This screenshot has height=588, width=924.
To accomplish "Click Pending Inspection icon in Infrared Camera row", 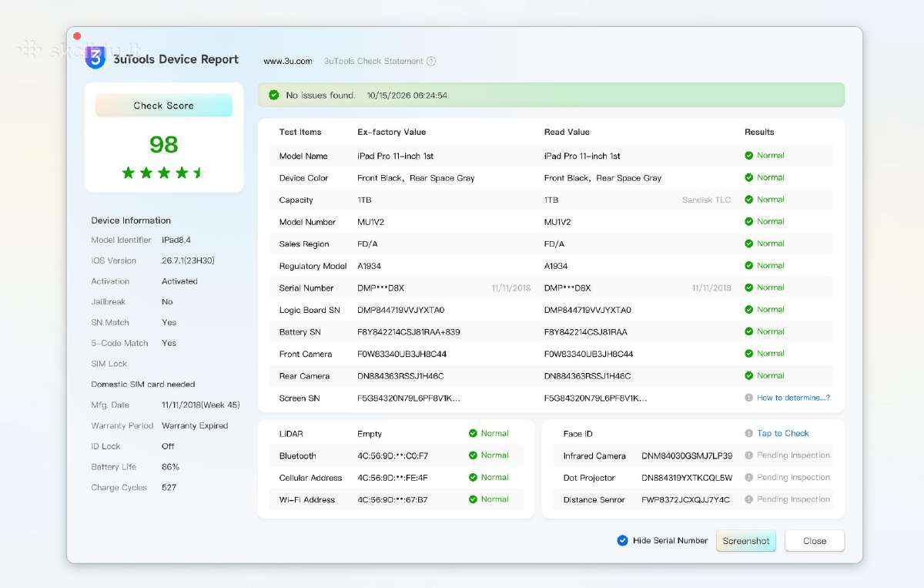I will pyautogui.click(x=748, y=455).
